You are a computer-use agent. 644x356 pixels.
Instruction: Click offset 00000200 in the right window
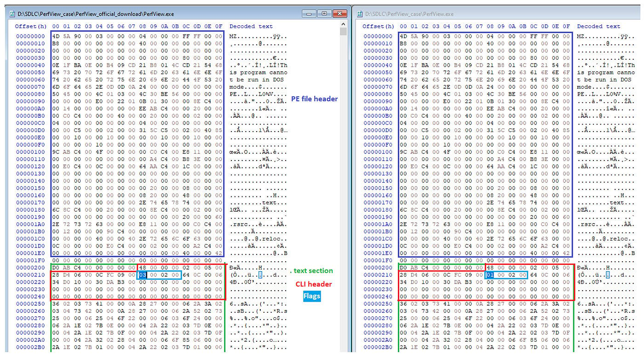(378, 267)
